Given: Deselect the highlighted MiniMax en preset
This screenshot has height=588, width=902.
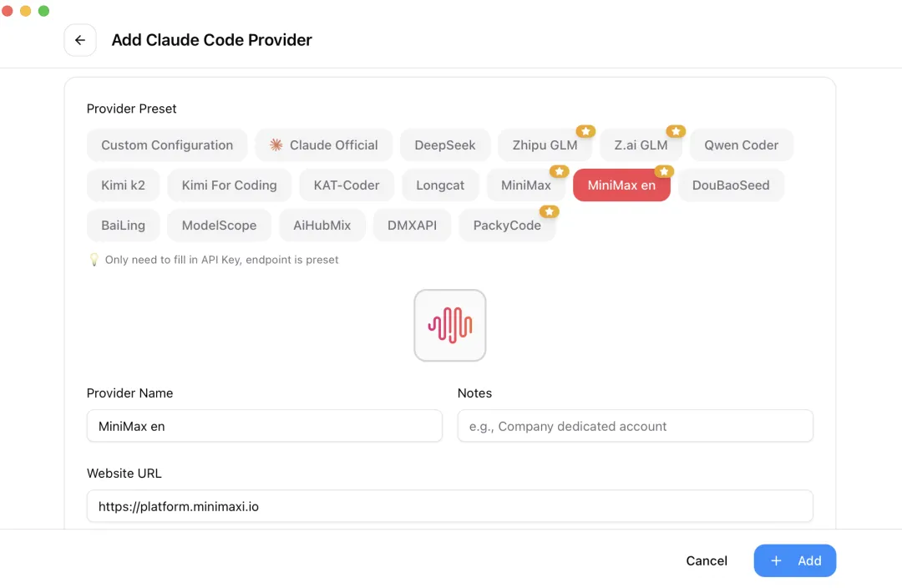Looking at the screenshot, I should 621,185.
